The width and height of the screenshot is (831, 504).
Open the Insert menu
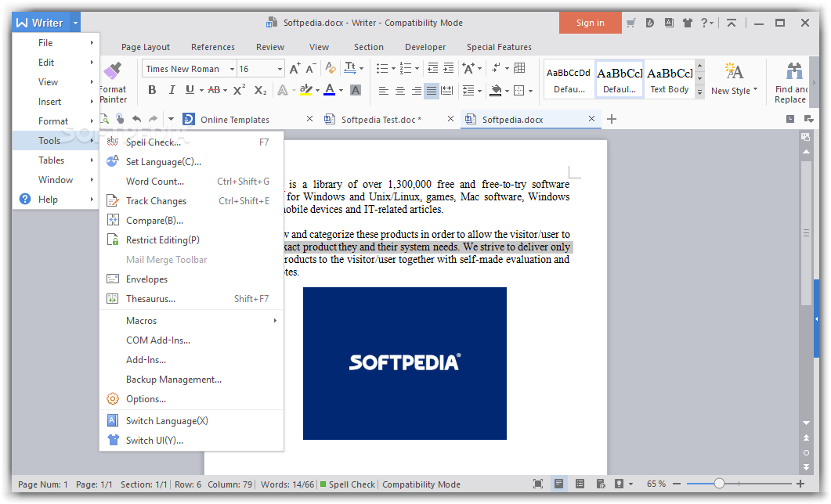pyautogui.click(x=56, y=102)
